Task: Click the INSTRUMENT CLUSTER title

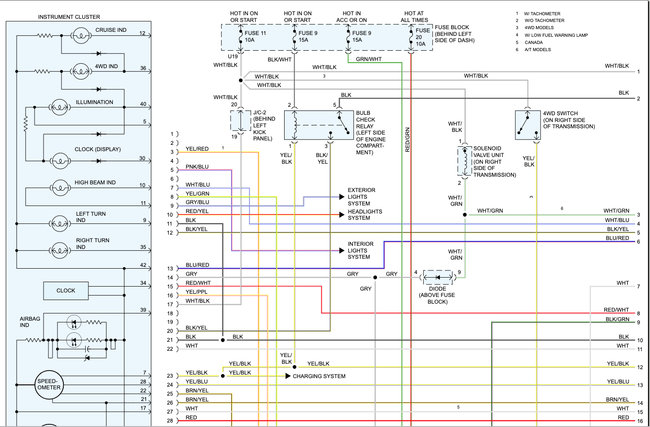Action: coord(69,17)
